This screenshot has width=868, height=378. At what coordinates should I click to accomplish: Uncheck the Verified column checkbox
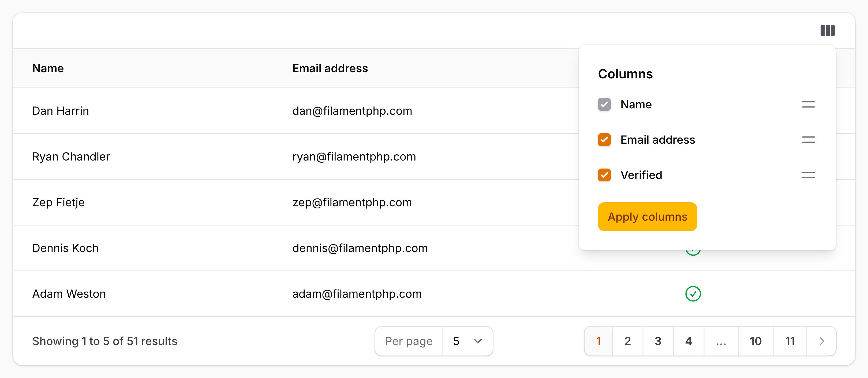click(x=604, y=175)
